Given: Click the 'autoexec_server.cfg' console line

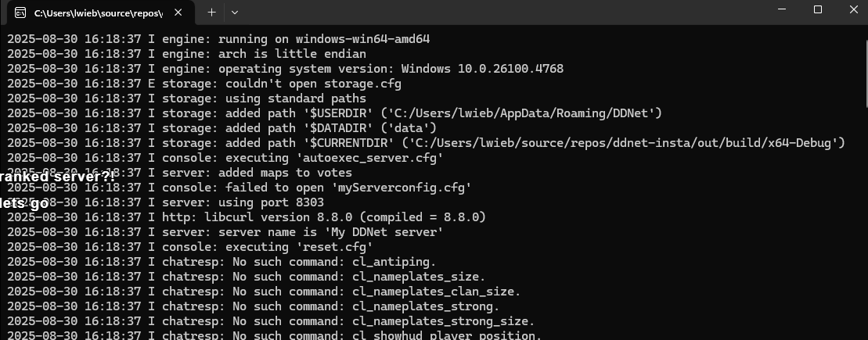Looking at the screenshot, I should tap(225, 158).
